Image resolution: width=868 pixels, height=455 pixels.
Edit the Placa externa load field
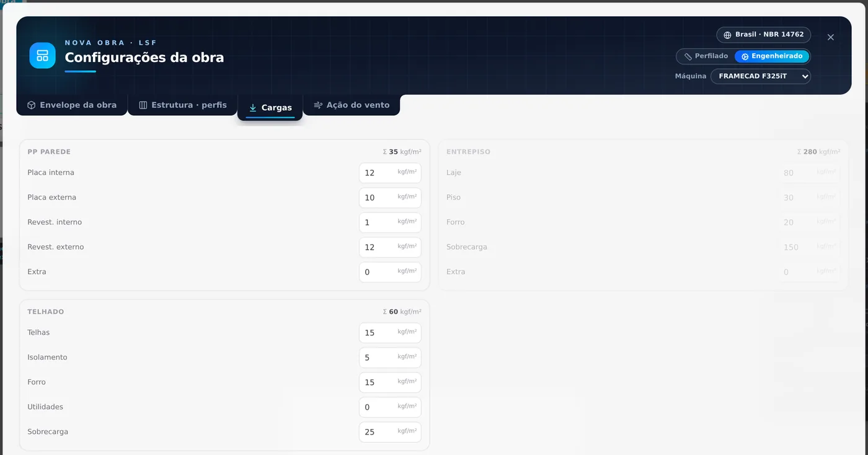point(390,198)
